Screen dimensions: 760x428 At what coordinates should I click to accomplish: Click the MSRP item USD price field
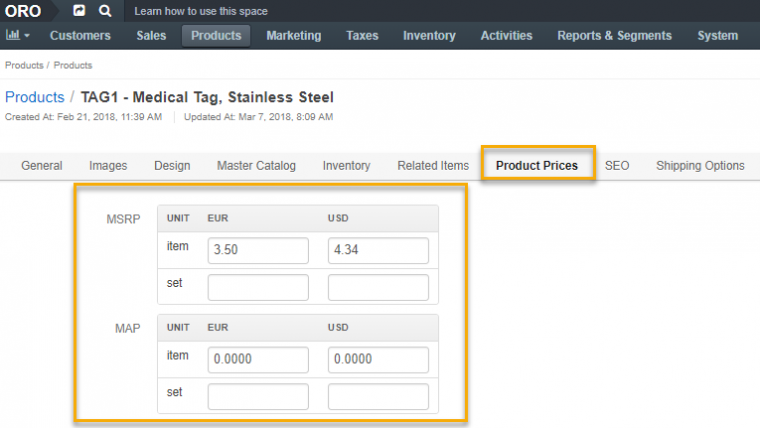point(378,250)
